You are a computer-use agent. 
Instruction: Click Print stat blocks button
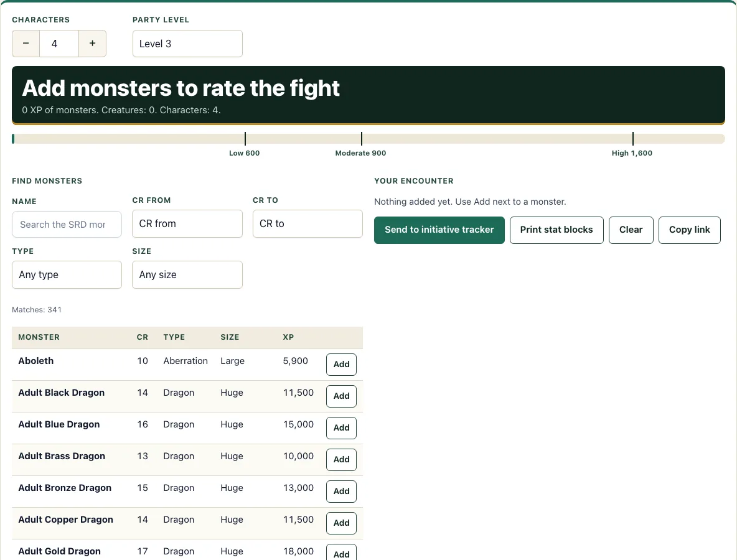[x=556, y=230]
